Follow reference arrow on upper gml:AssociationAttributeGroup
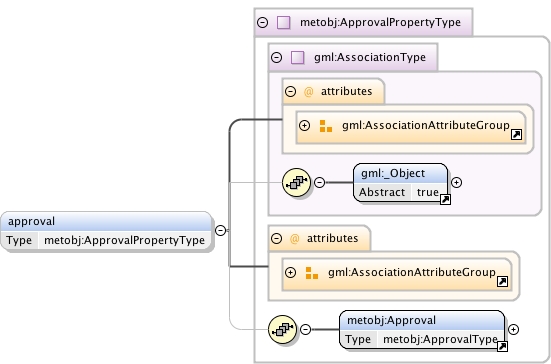 click(516, 134)
